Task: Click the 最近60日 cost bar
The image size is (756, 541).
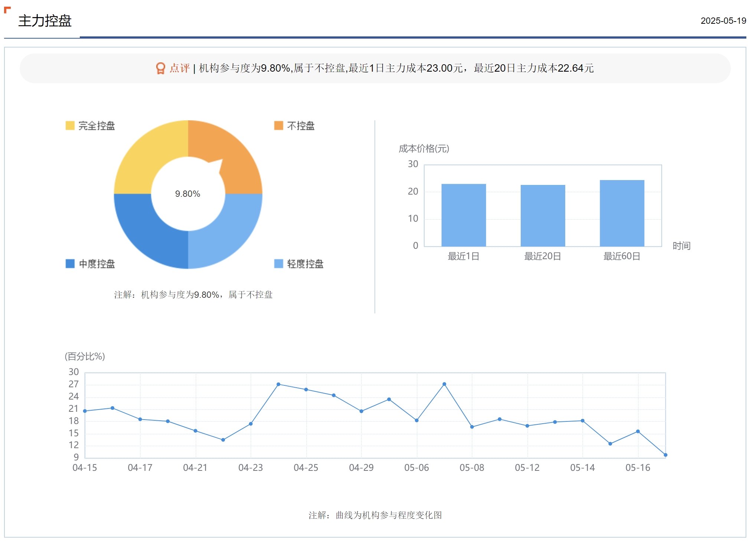Action: coord(622,213)
